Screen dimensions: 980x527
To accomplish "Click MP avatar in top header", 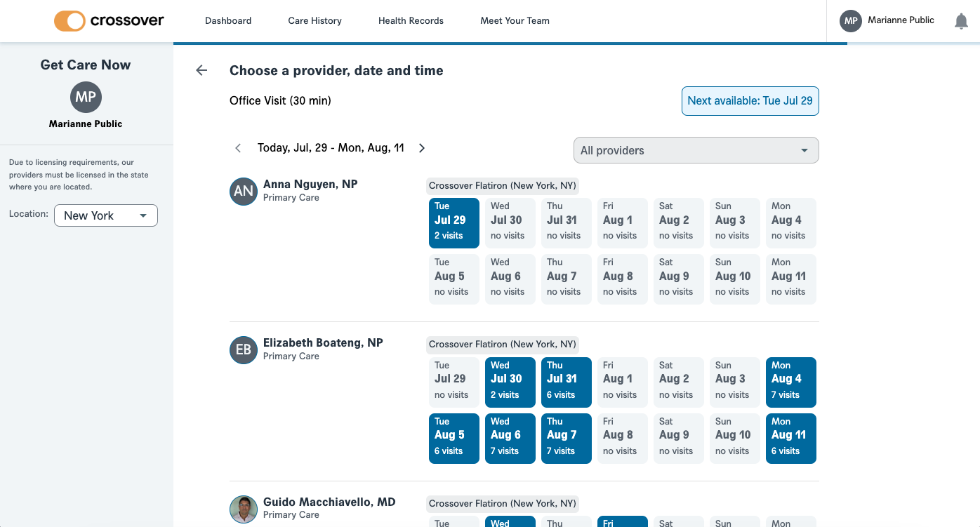I will click(851, 21).
